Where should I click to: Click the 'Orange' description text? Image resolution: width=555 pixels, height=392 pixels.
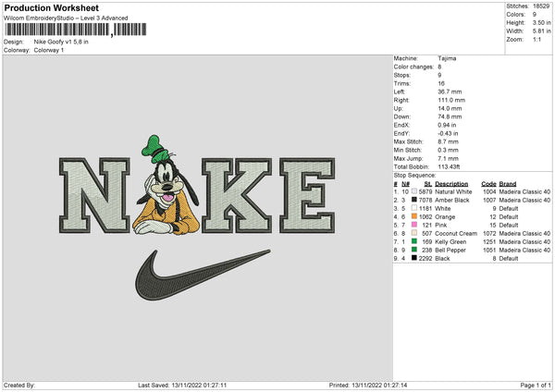(445, 217)
